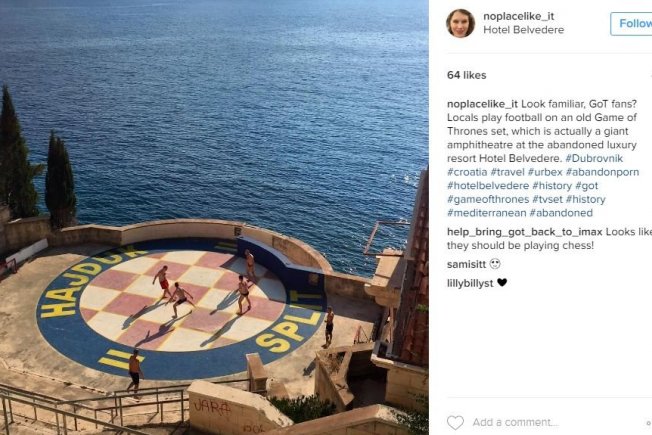Open the #croatia hashtag
Image resolution: width=652 pixels, height=435 pixels.
pyautogui.click(x=467, y=172)
